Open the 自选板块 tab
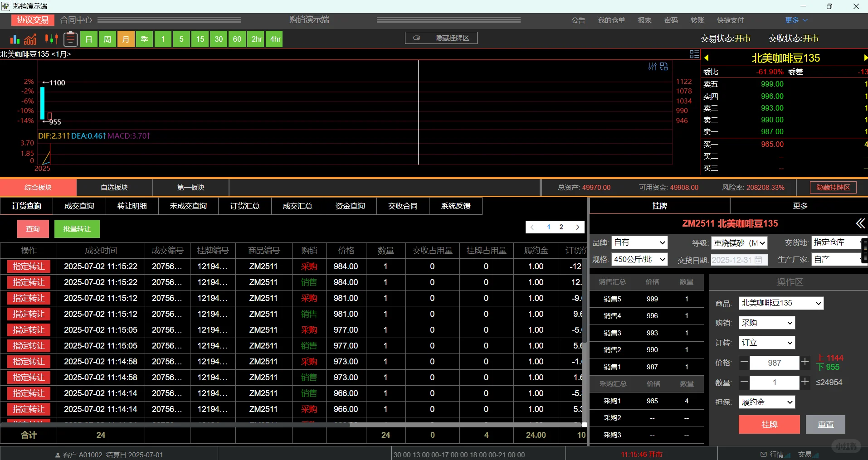The image size is (868, 460). [x=114, y=187]
